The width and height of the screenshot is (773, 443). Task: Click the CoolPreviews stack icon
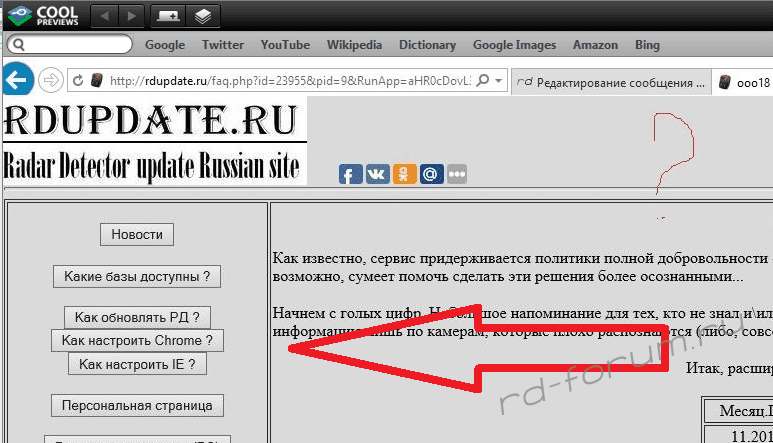click(203, 16)
